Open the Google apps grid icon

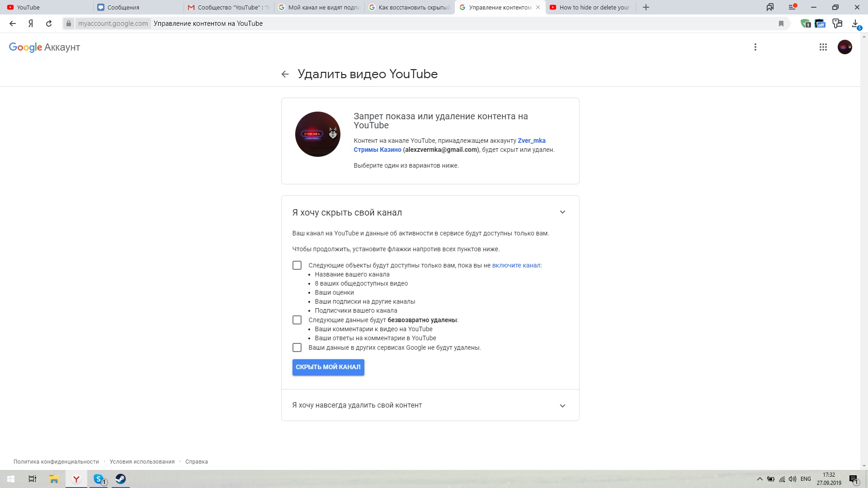point(823,47)
